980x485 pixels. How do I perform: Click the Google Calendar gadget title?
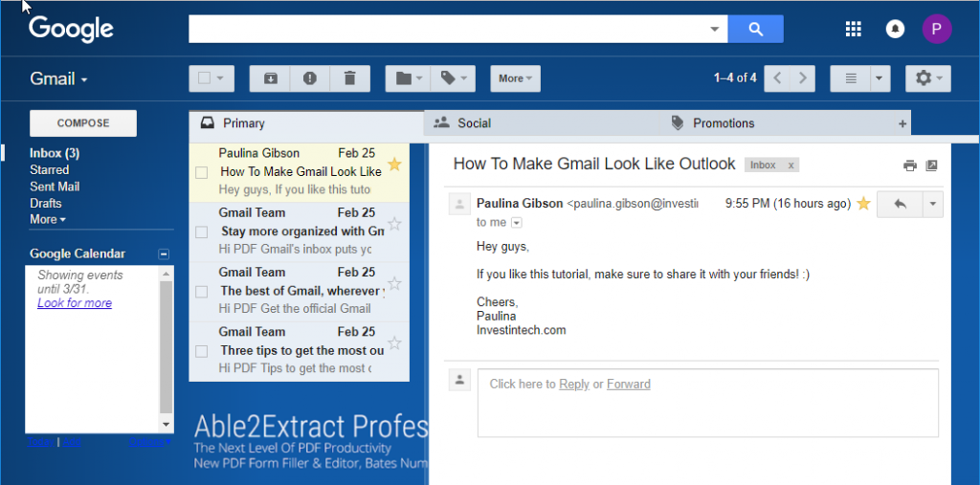(x=78, y=254)
